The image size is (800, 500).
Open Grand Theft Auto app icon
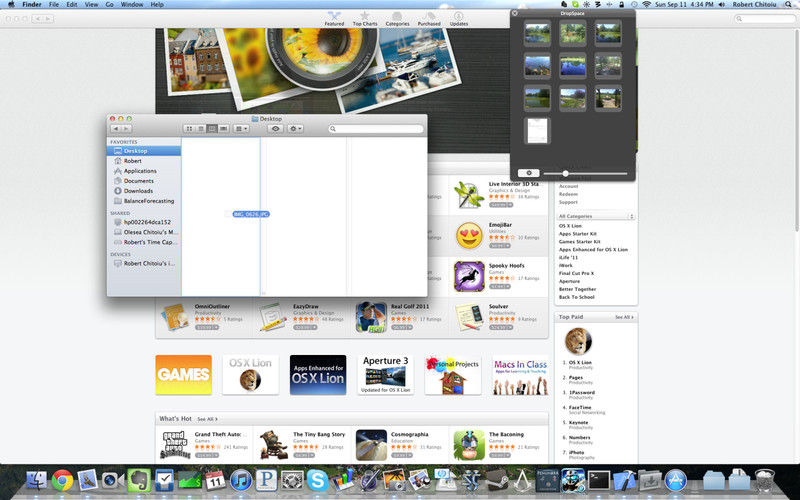pyautogui.click(x=174, y=444)
